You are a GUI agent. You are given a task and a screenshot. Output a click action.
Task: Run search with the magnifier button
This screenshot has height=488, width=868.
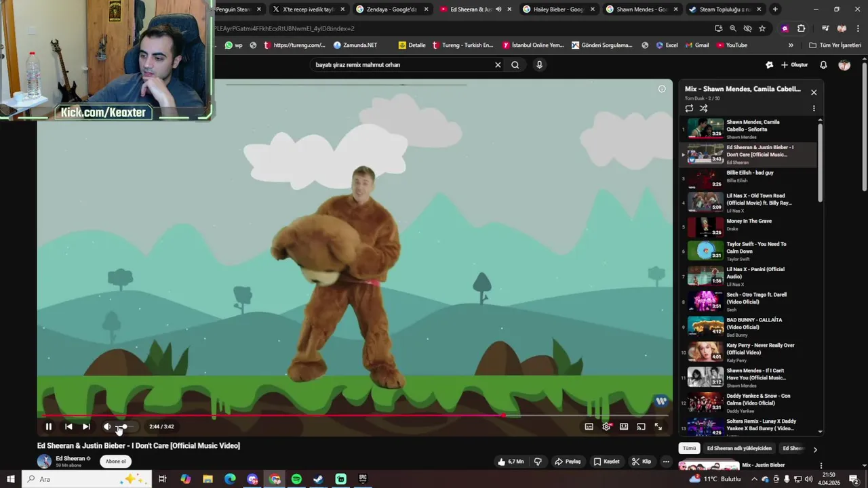pyautogui.click(x=515, y=65)
